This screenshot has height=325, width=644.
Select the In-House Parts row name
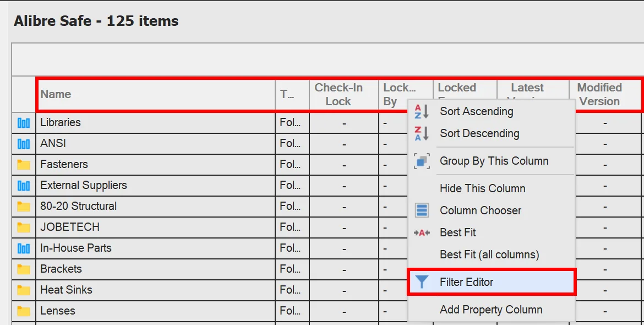(x=76, y=248)
